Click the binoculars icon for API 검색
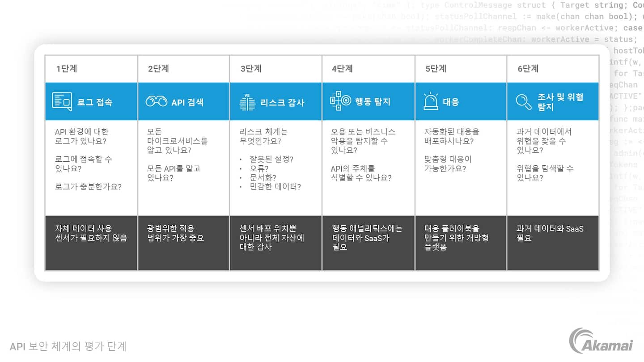 click(x=156, y=102)
